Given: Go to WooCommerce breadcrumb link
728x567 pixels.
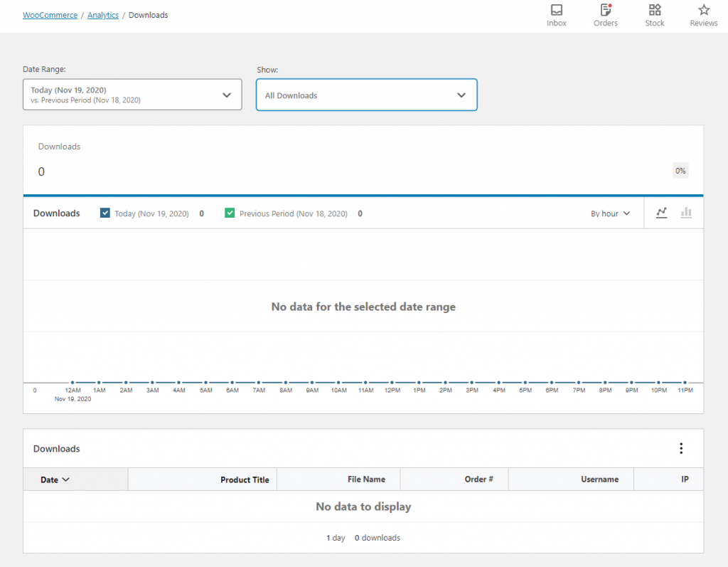Looking at the screenshot, I should pos(50,15).
